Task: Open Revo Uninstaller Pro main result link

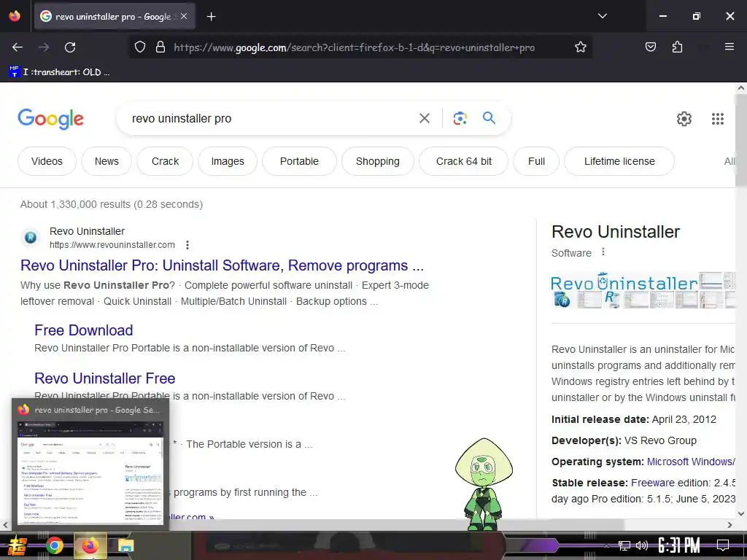Action: [222, 265]
